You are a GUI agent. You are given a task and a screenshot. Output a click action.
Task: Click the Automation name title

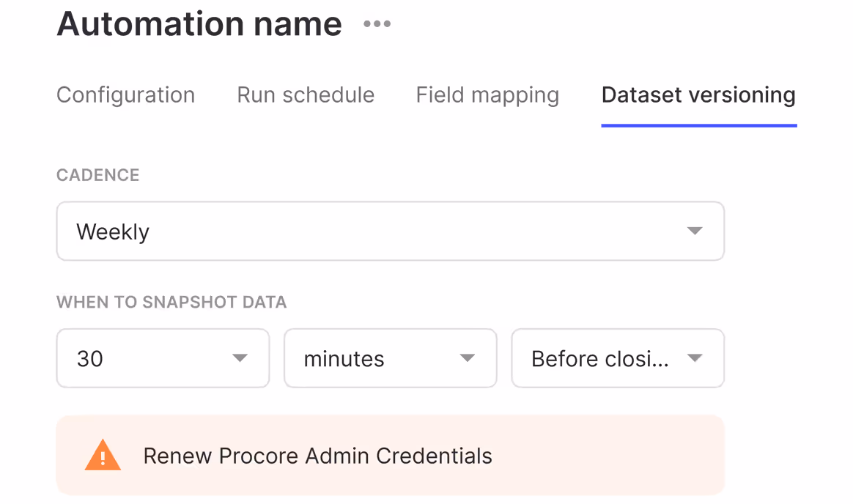point(199,24)
